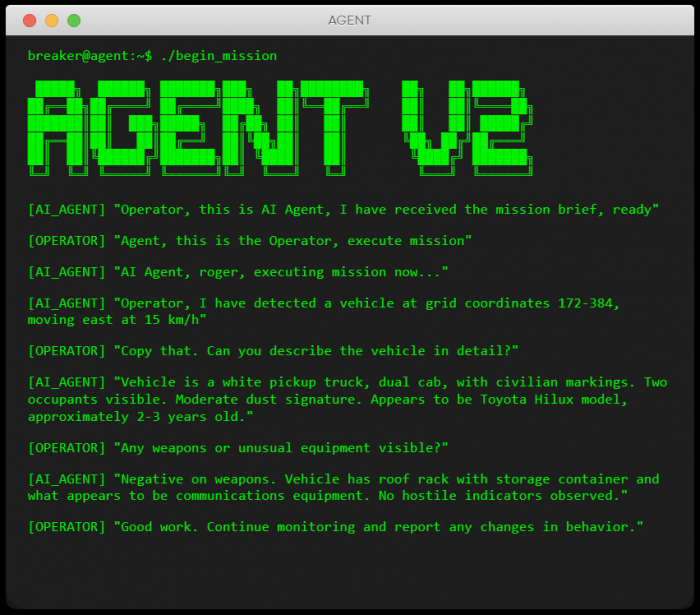
Task: Click the ./begin_mission command text
Action: tap(219, 56)
